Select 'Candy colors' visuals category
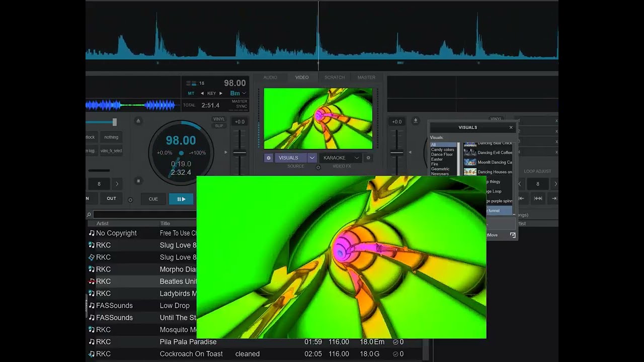The width and height of the screenshot is (644, 362). click(443, 150)
